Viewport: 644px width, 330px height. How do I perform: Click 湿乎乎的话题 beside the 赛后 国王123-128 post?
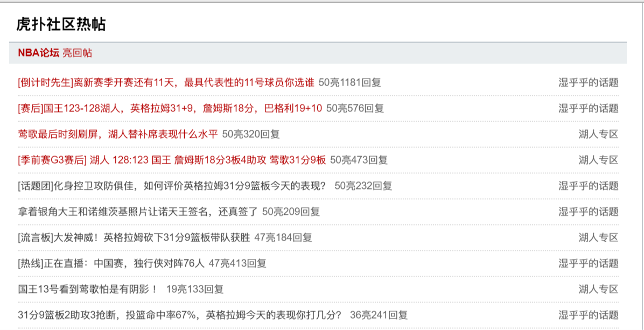point(588,108)
